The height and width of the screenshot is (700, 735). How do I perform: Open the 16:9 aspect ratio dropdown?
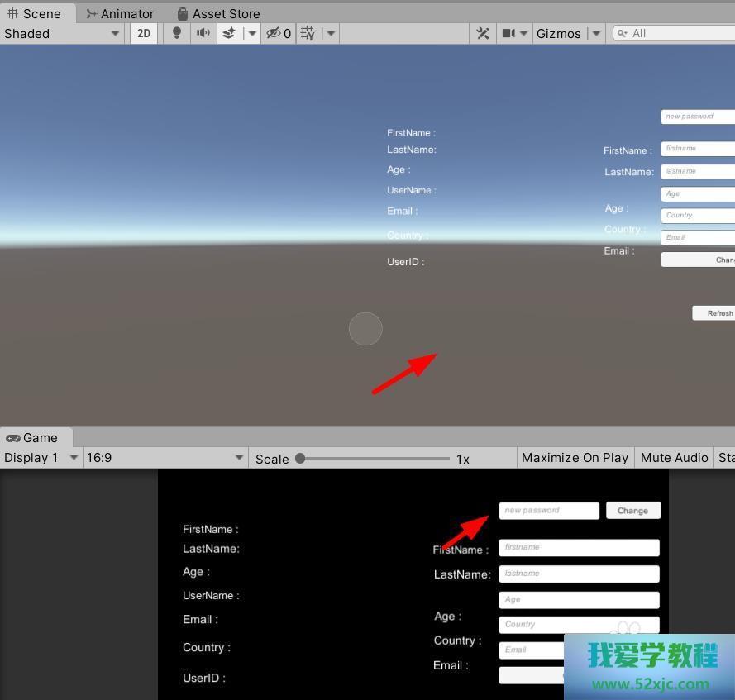click(163, 457)
